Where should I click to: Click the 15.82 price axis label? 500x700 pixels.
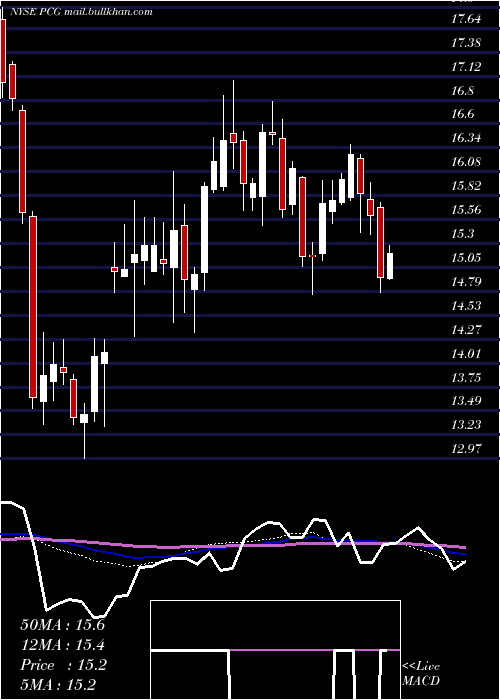(x=466, y=186)
